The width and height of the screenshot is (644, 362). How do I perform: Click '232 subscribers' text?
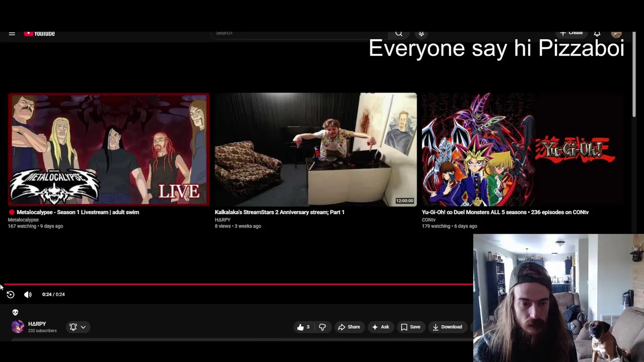coord(42,331)
